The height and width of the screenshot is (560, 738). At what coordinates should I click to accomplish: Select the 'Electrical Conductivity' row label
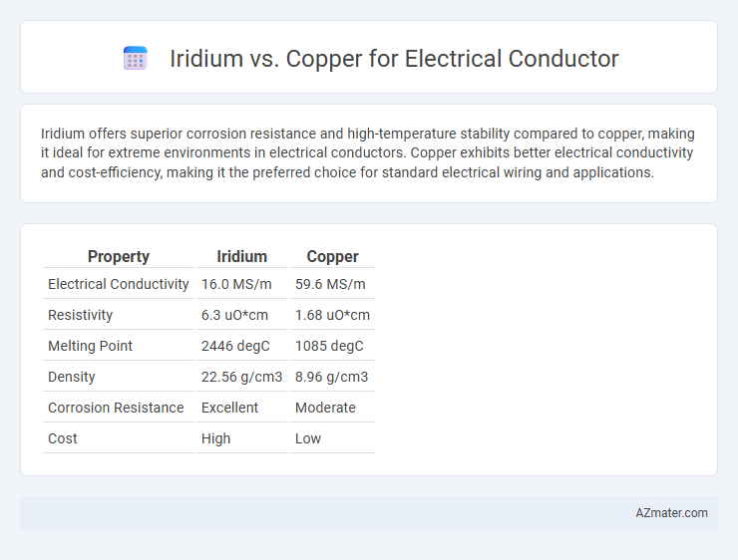click(118, 284)
